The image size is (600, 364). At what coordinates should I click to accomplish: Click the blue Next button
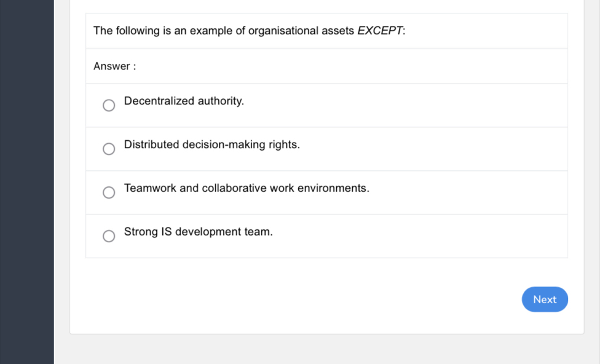(545, 299)
